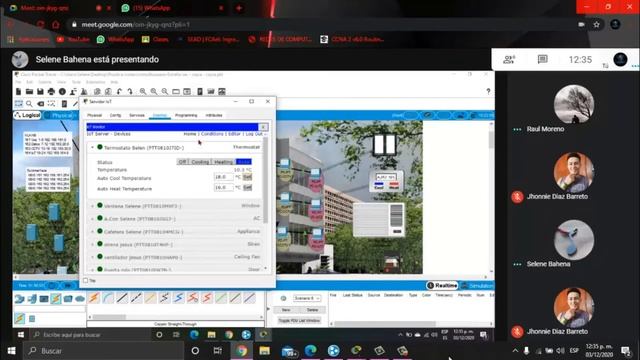
Task: Open Google Meet chat icon
Action: pos(542,60)
